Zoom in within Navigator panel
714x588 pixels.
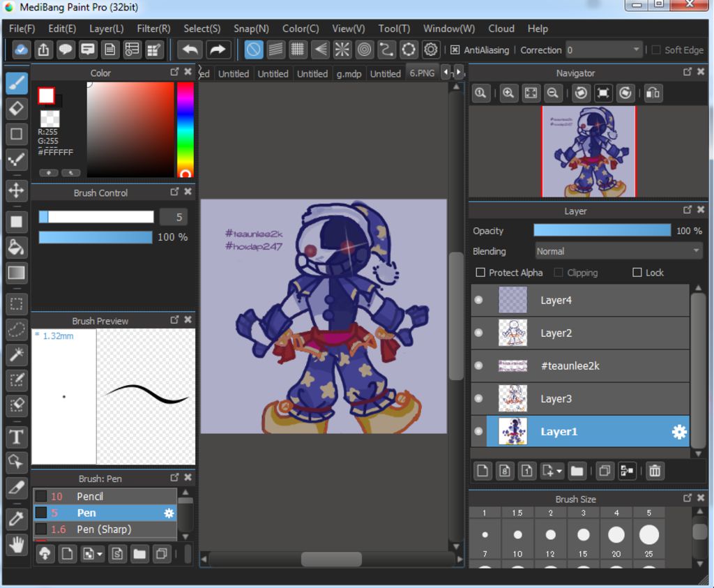coord(508,93)
